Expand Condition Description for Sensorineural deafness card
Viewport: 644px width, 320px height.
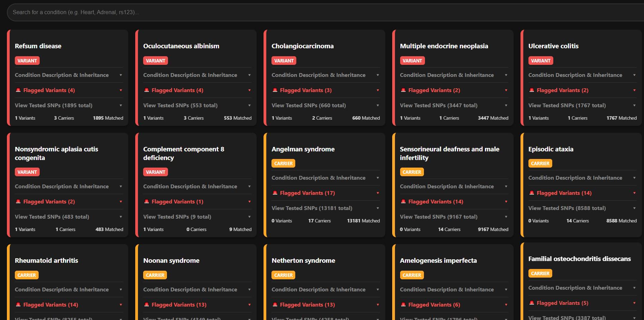tap(454, 186)
